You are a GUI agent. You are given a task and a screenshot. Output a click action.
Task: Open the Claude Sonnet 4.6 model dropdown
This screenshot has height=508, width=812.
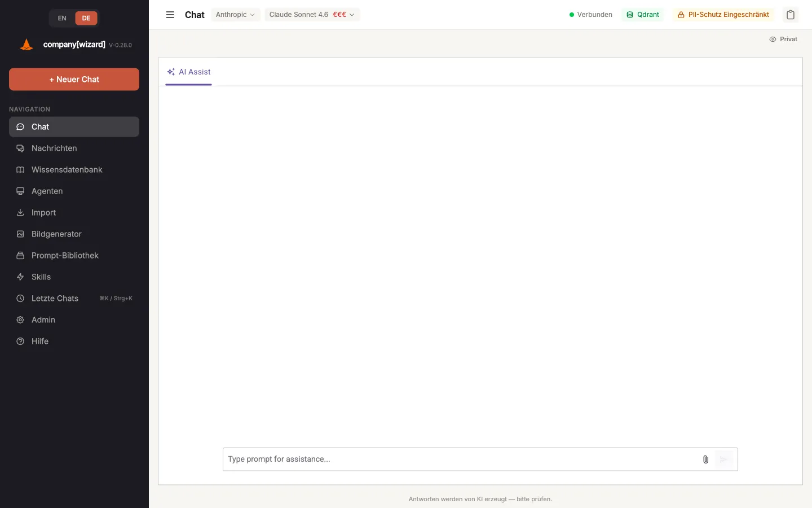coord(312,15)
